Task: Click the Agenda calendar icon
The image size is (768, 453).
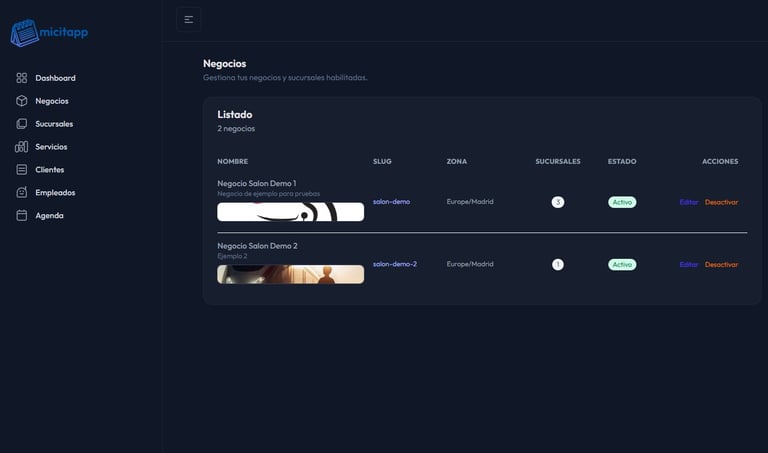Action: click(x=22, y=215)
